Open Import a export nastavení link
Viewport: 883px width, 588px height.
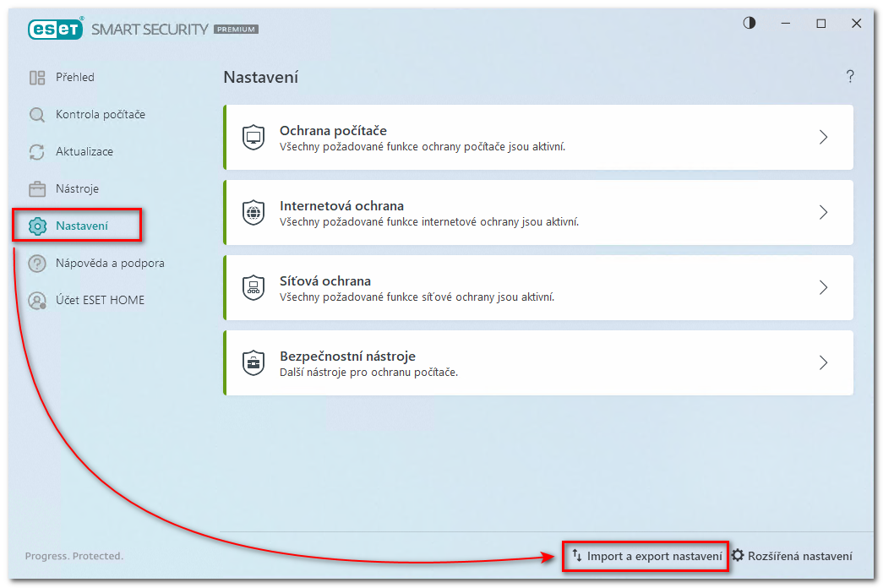point(646,556)
